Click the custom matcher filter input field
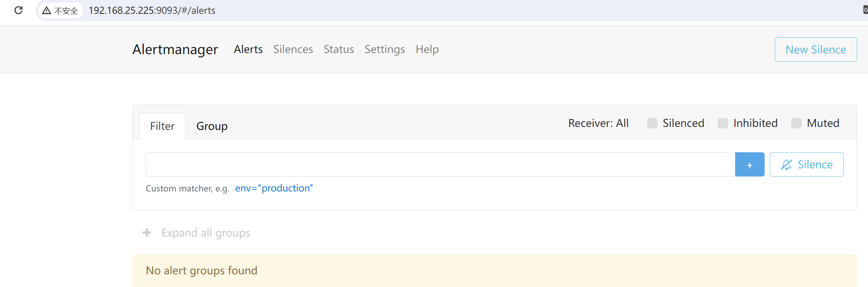The height and width of the screenshot is (287, 868). tap(440, 165)
